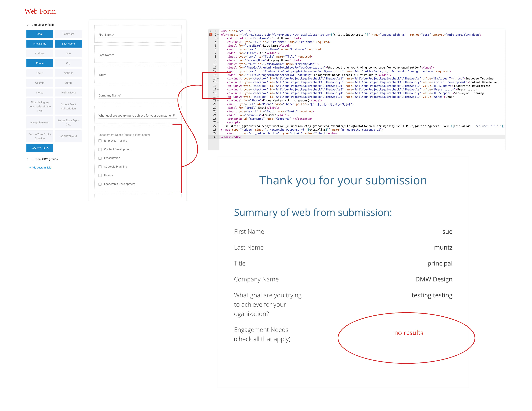Image resolution: width=532 pixels, height=411 pixels.
Task: Add the City field
Action: click(68, 63)
